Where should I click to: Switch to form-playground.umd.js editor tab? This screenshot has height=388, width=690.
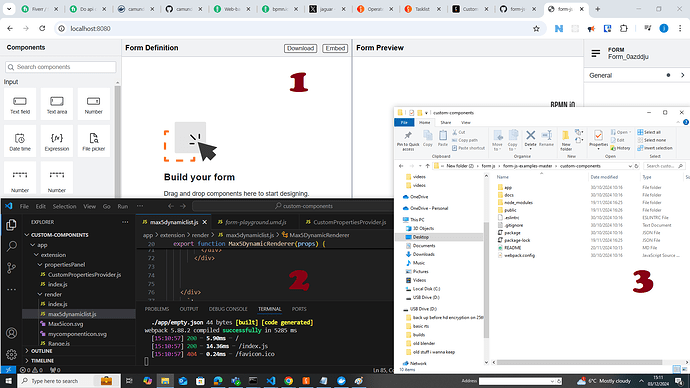click(256, 222)
